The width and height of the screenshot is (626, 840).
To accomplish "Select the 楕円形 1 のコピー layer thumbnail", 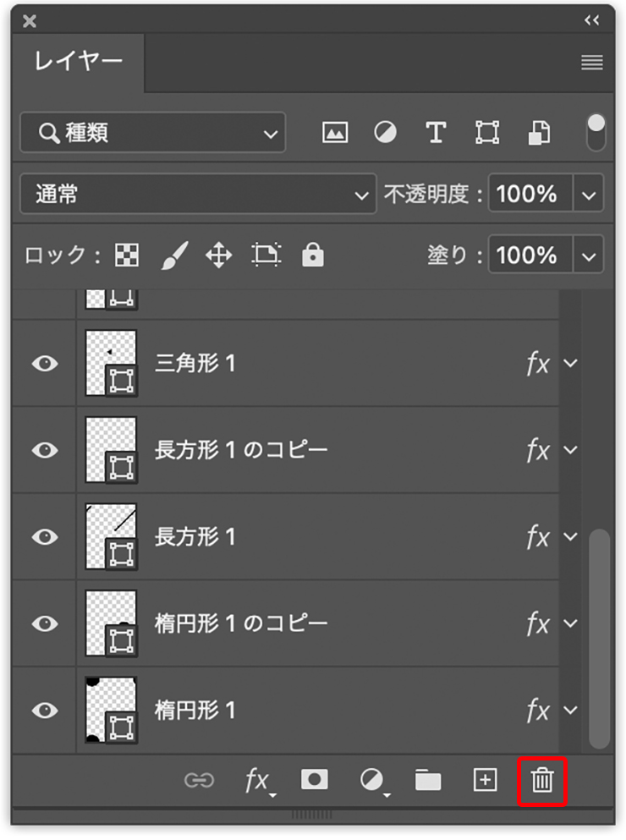I will click(111, 623).
